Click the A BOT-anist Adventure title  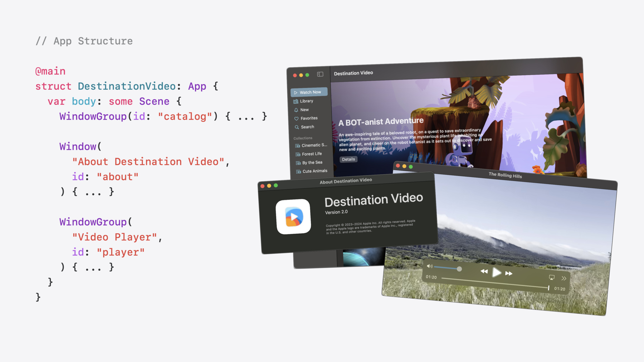(381, 122)
